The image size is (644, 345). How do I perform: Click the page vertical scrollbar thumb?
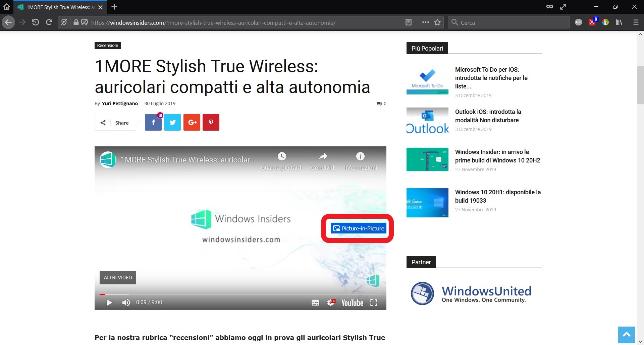pyautogui.click(x=640, y=85)
